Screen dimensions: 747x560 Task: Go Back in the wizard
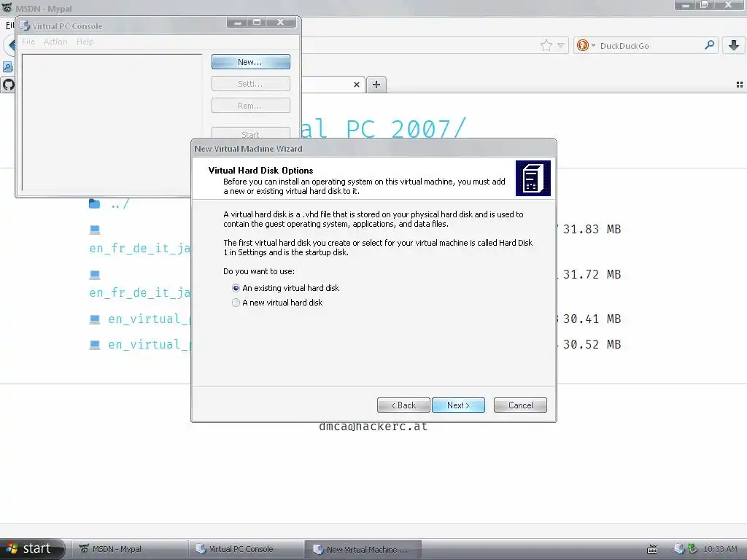[x=403, y=405]
